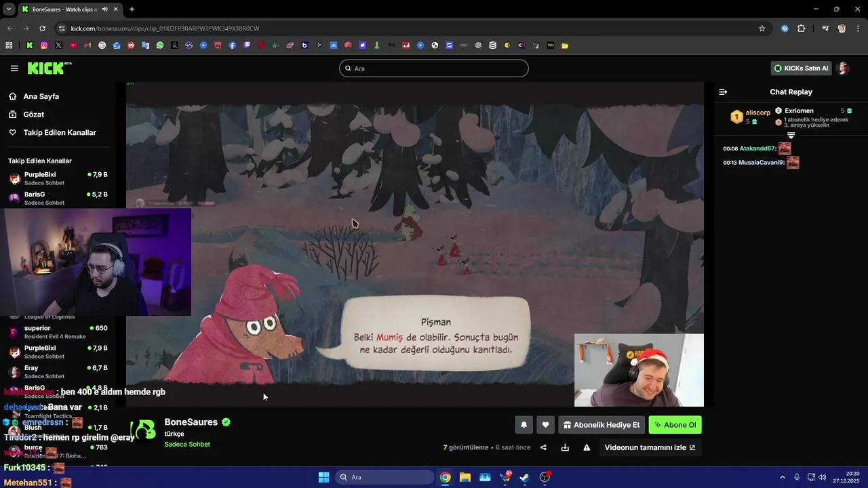Select the BoneSaures Chrome tab
The image size is (868, 488).
(x=70, y=9)
